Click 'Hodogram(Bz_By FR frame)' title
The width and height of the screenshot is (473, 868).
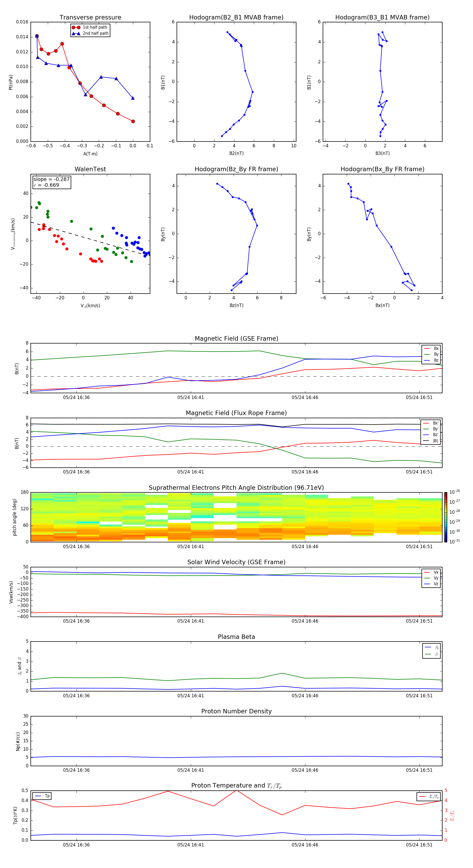pyautogui.click(x=236, y=169)
